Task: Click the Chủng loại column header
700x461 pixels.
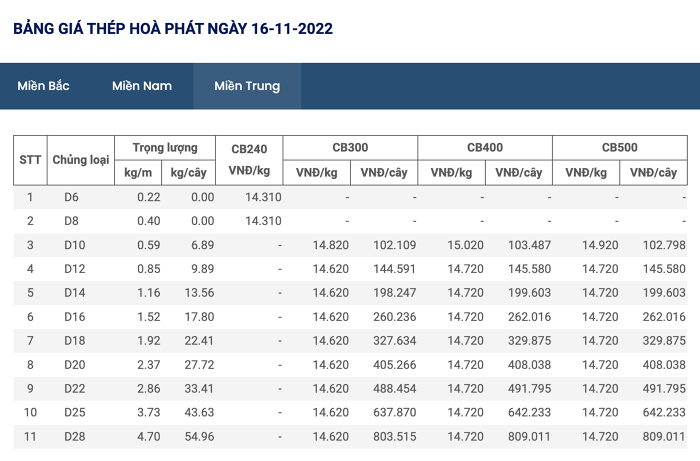Action: click(81, 160)
